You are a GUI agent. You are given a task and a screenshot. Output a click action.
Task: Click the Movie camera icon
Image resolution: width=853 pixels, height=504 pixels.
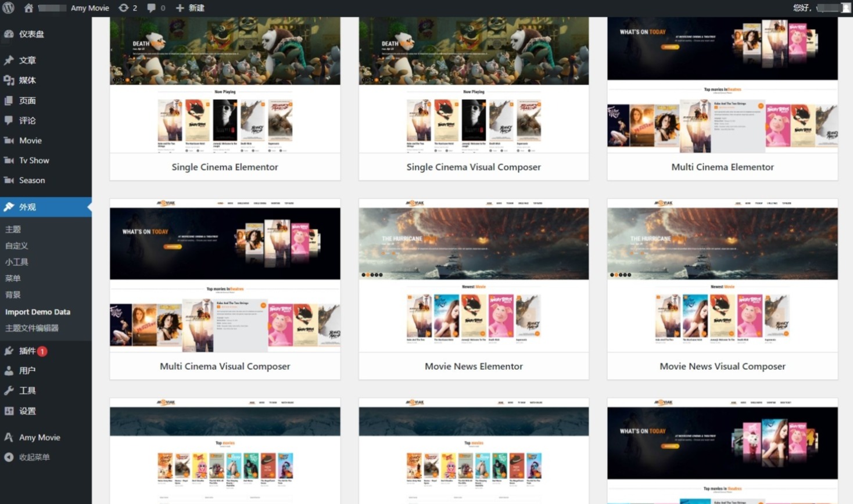[9, 141]
